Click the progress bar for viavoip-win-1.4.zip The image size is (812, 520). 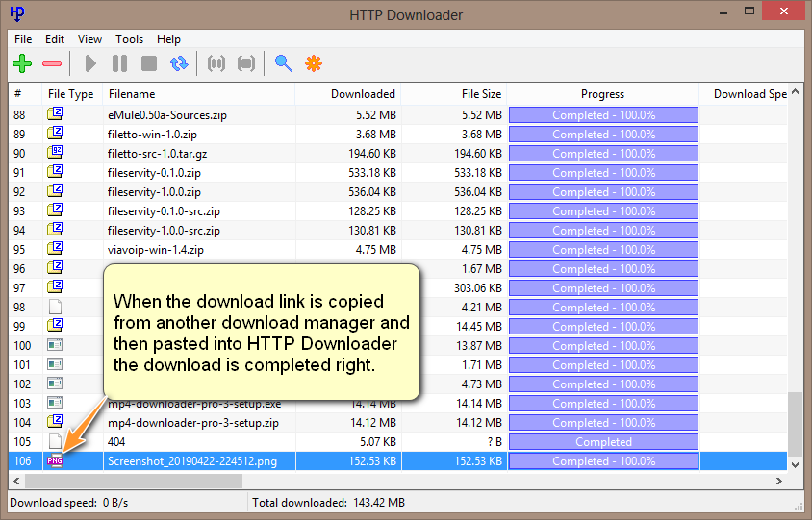603,249
